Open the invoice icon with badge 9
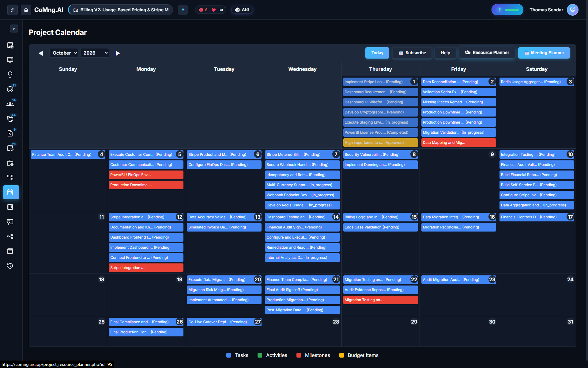This screenshot has width=588, height=368. click(x=10, y=133)
